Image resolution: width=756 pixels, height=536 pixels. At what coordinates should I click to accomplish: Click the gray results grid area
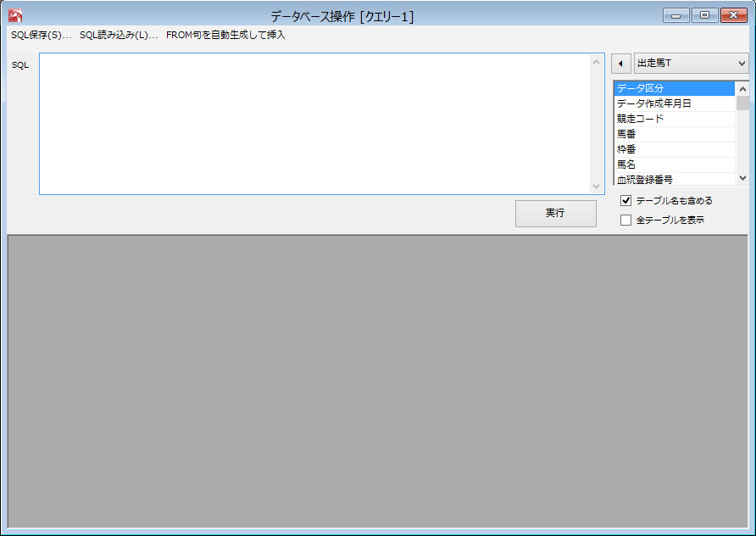click(377, 381)
